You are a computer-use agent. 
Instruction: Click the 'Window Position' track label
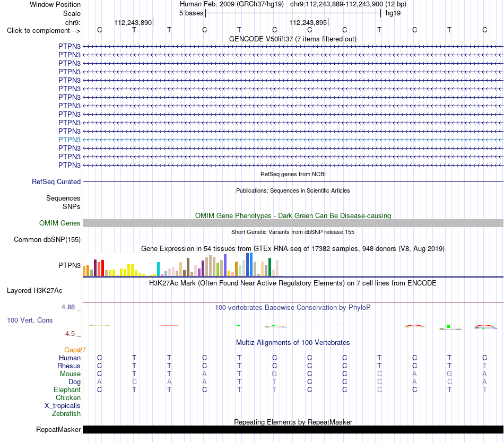[x=55, y=4]
